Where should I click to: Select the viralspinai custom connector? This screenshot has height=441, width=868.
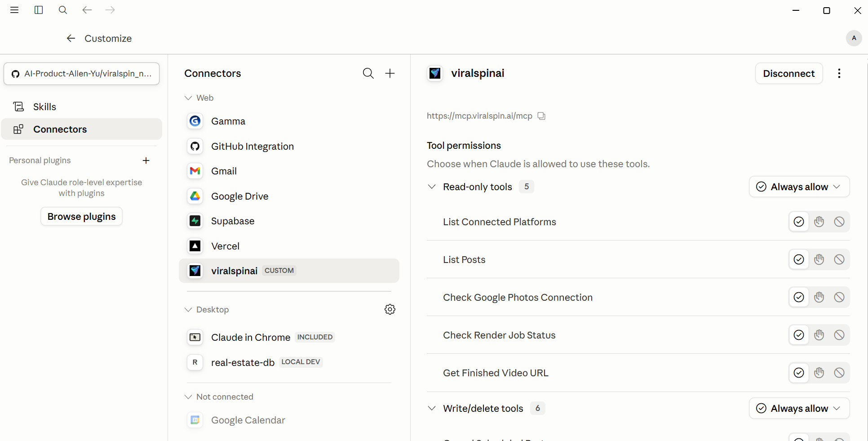(x=289, y=271)
